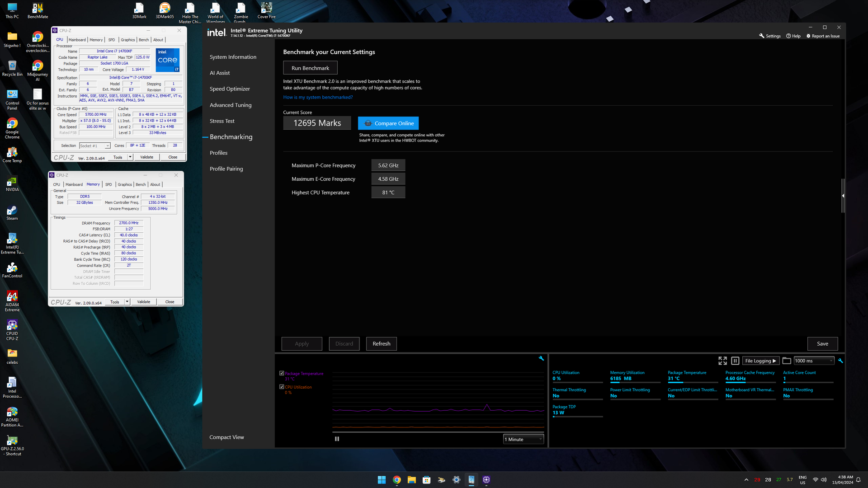The image size is (868, 488).
Task: Click Memory Utilization progress bar
Action: pos(635,383)
